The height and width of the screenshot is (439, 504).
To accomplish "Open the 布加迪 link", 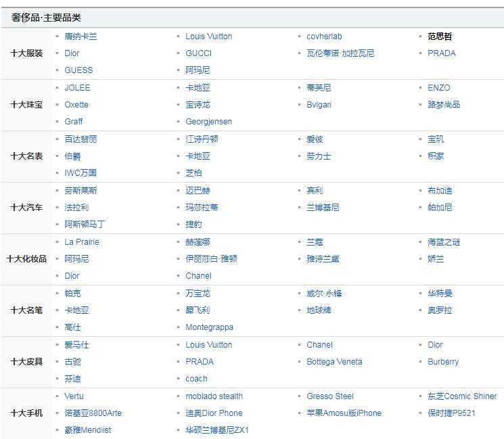I will coord(440,191).
